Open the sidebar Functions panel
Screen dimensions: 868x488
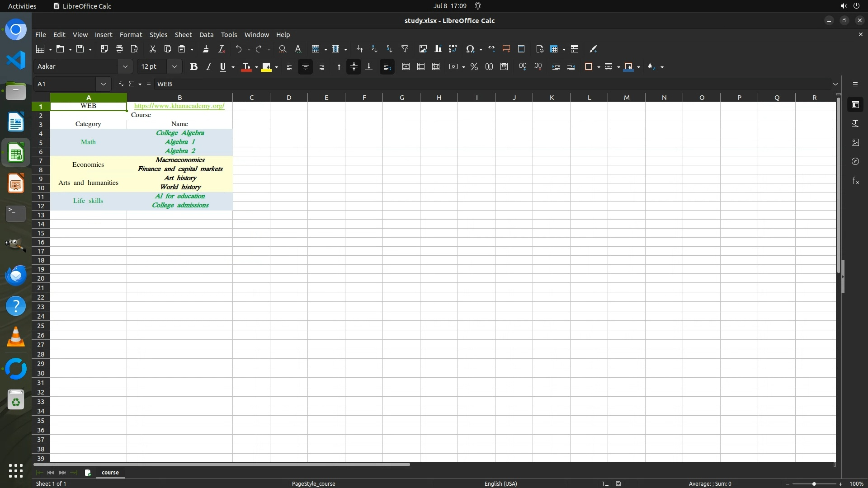pos(855,181)
